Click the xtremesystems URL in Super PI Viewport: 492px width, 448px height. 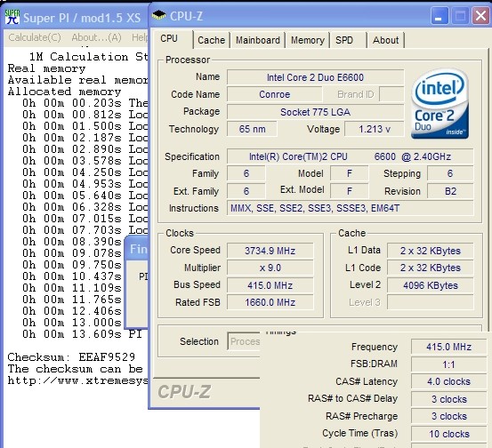pos(77,380)
